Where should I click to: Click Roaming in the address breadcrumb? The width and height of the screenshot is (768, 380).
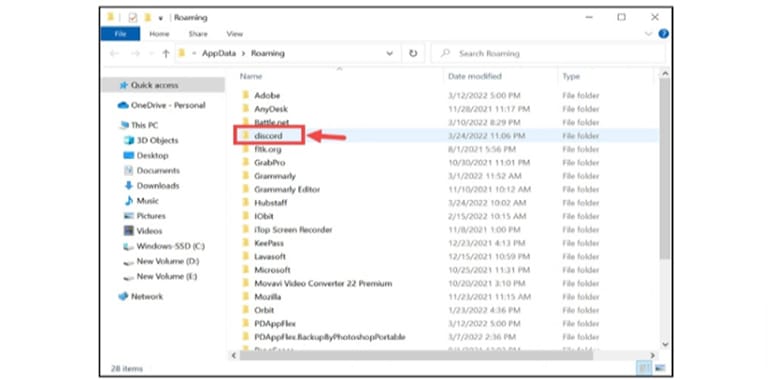(x=267, y=53)
